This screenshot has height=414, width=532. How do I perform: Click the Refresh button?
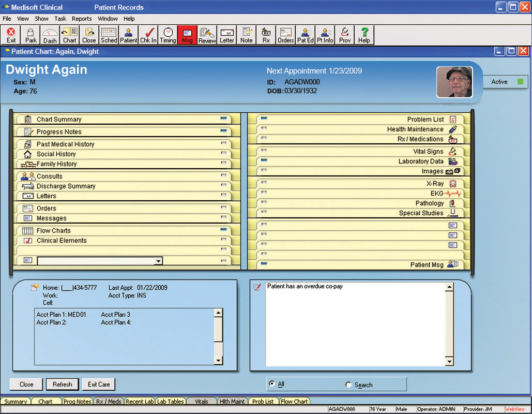63,385
